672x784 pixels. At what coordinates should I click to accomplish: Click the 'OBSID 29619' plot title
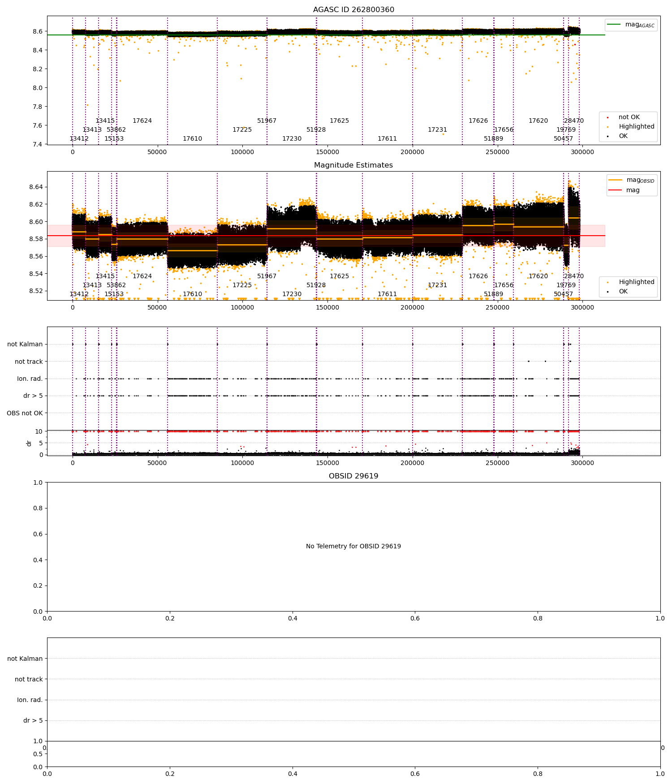(353, 476)
